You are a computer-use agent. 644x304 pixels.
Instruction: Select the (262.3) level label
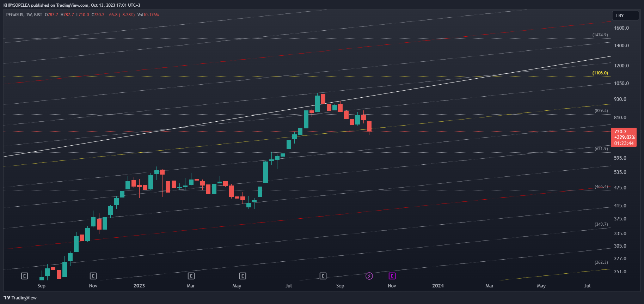pyautogui.click(x=601, y=262)
